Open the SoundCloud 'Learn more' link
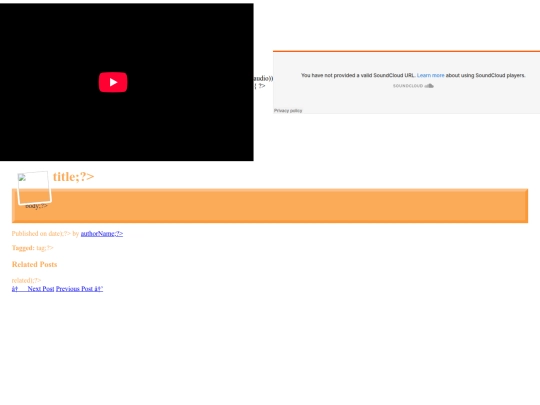 tap(430, 75)
